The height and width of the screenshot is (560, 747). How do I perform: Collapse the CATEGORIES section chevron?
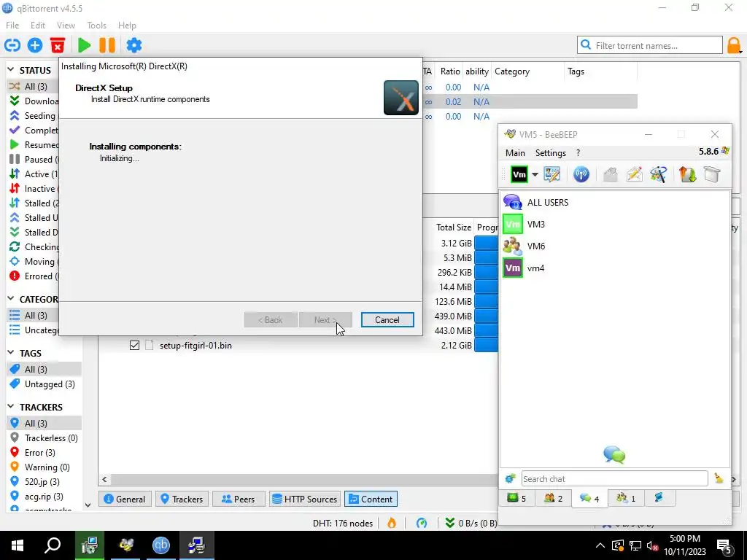click(11, 299)
